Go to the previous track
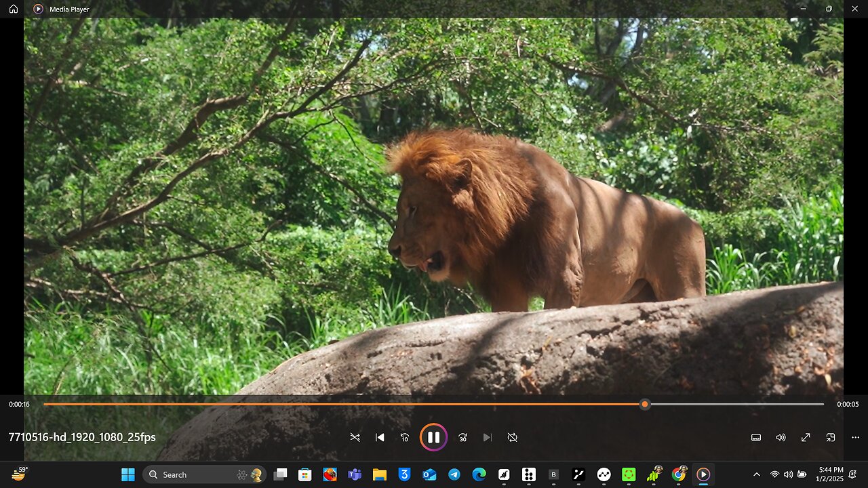This screenshot has width=868, height=488. [380, 437]
